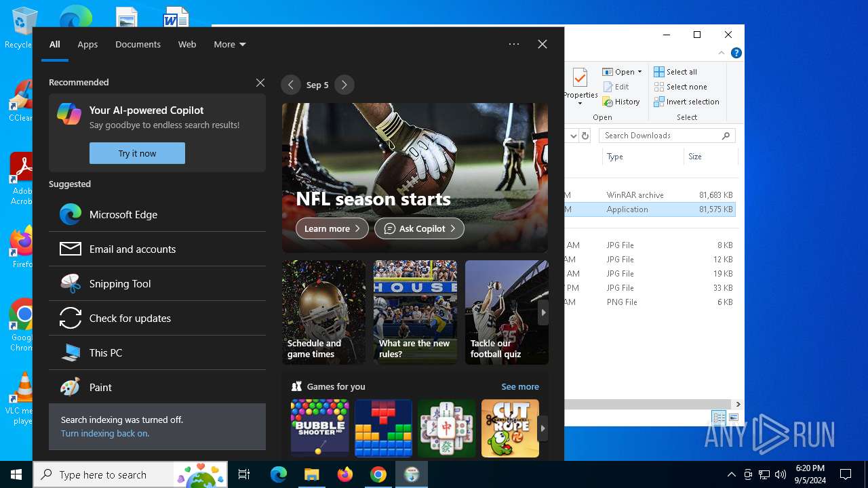Viewport: 868px width, 488px height.
Task: Open Edge from the taskbar
Action: click(x=279, y=474)
